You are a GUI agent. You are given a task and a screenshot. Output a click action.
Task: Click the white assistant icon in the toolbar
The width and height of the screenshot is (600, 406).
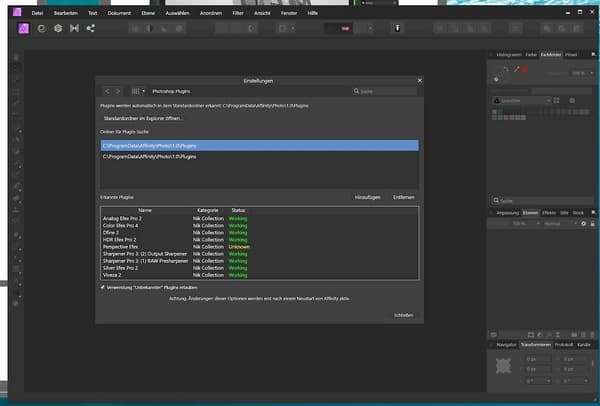coord(397,28)
